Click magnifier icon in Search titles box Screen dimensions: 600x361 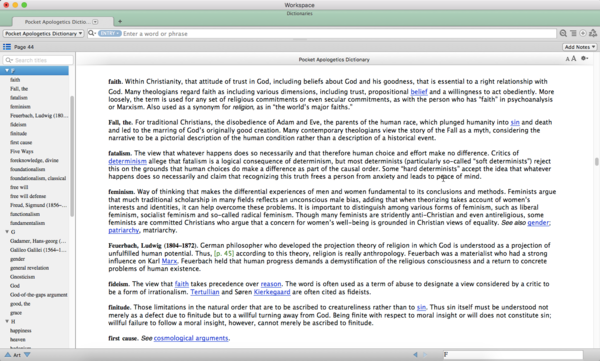[9, 60]
